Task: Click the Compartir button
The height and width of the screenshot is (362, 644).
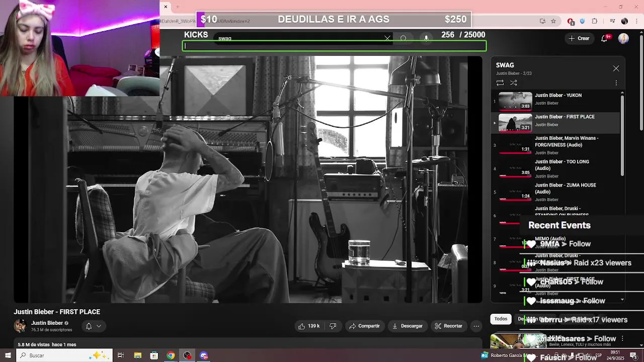Action: [365, 326]
